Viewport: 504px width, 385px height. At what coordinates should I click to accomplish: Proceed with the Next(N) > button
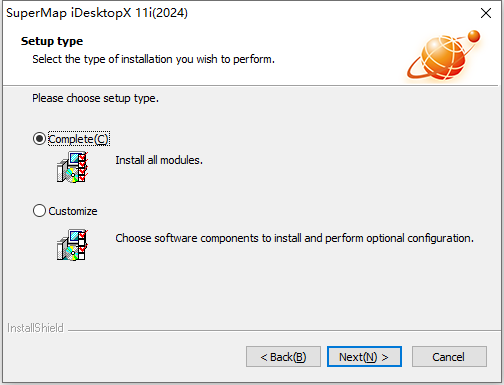(364, 357)
